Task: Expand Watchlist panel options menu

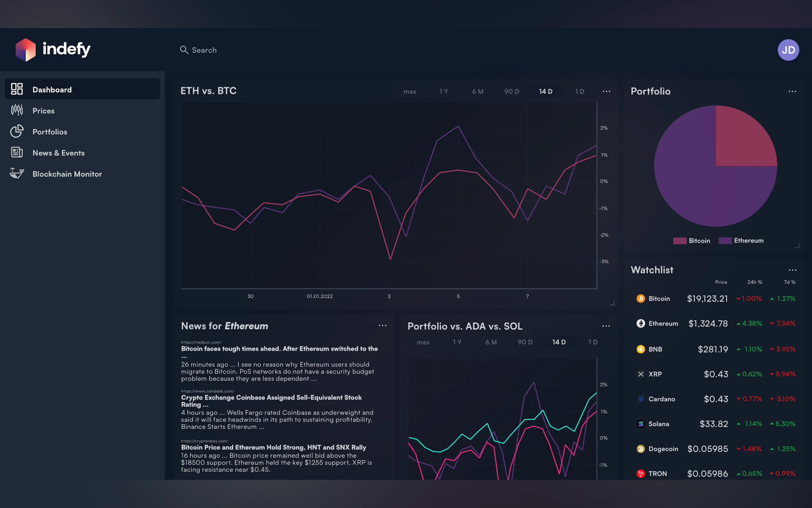Action: click(x=792, y=270)
